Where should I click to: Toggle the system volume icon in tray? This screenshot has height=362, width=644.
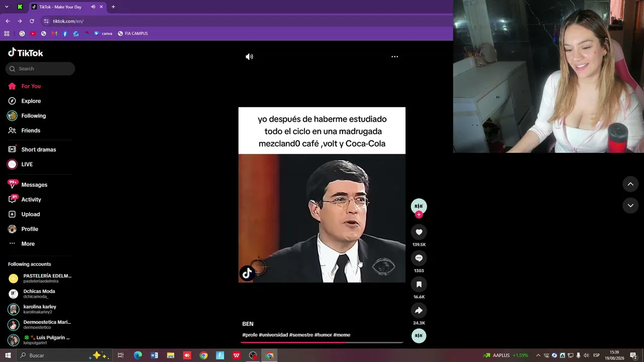tap(586, 355)
